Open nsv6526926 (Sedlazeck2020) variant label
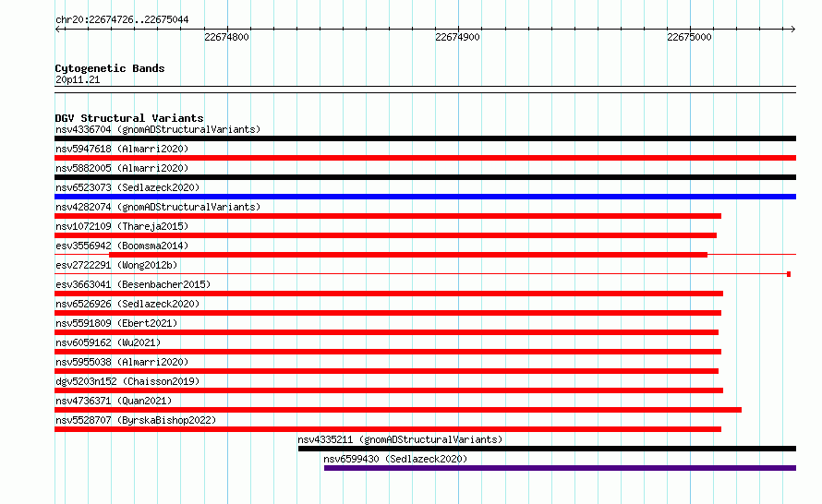 (x=127, y=304)
